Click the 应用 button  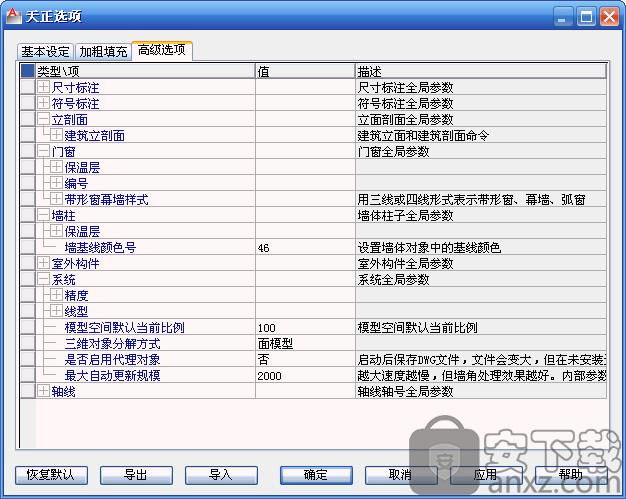(486, 475)
